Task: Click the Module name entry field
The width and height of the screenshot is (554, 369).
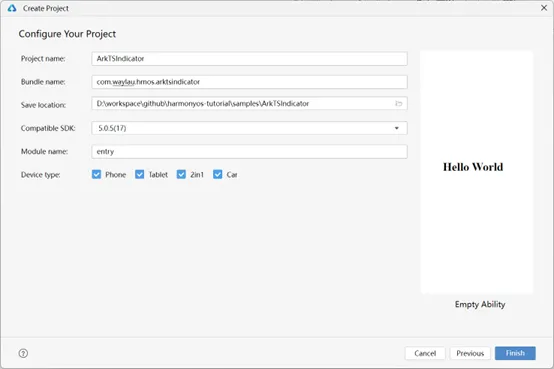Action: 249,152
